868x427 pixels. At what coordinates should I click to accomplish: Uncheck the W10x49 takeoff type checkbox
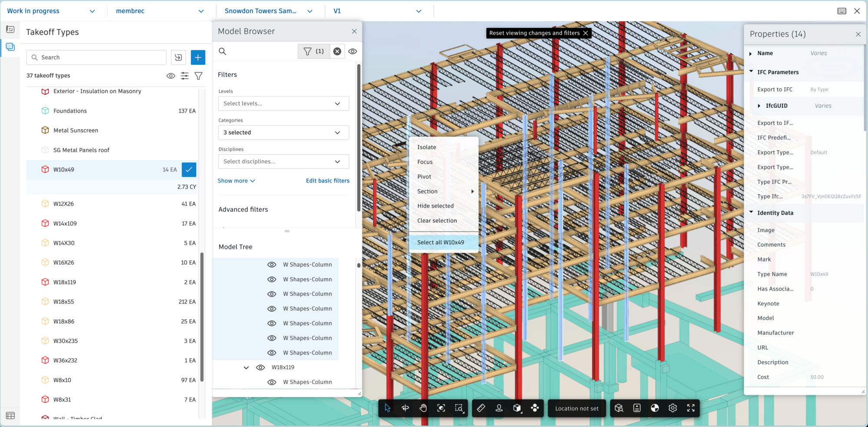click(189, 169)
